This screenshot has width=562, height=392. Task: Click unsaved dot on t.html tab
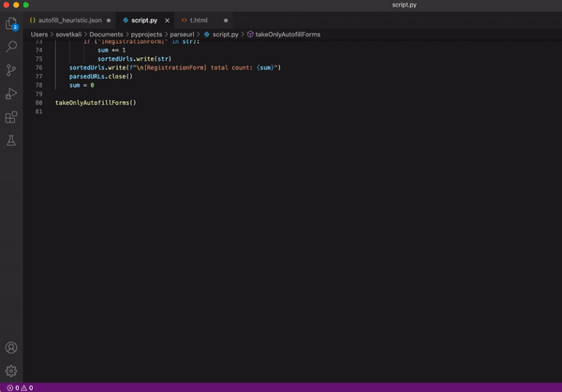point(226,21)
